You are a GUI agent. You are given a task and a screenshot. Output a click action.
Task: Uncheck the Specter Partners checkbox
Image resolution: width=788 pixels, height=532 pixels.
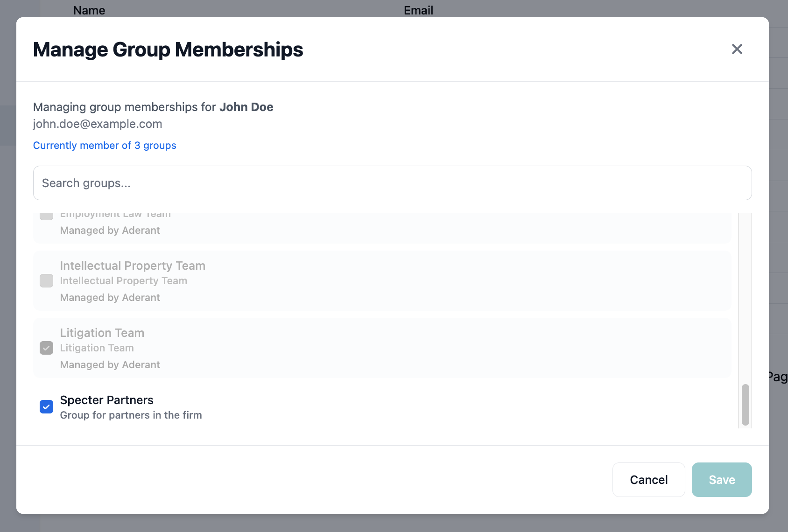pos(46,406)
